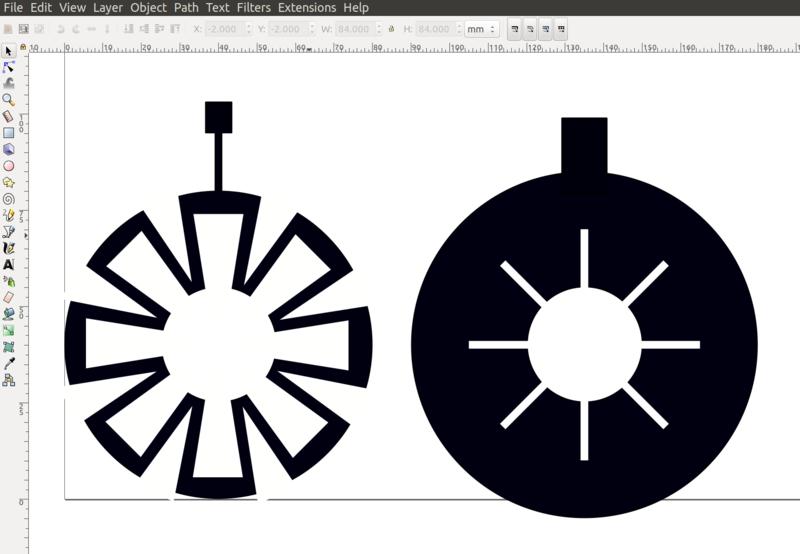800x554 pixels.
Task: Click the X position input field
Action: click(x=225, y=29)
